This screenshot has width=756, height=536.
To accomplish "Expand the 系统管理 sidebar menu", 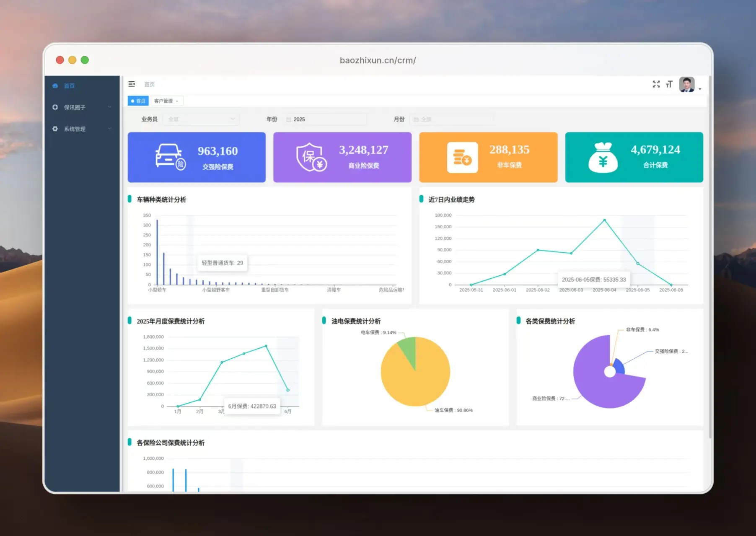I will coord(82,129).
